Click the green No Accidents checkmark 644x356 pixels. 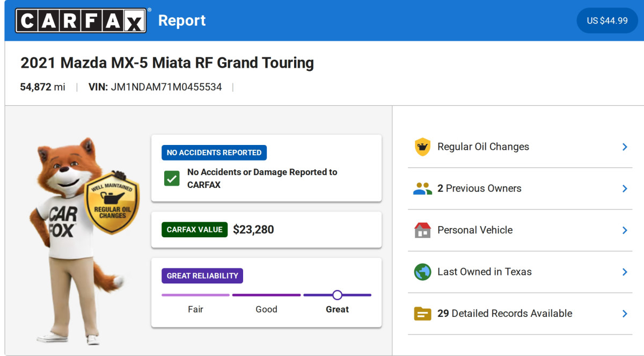point(172,179)
